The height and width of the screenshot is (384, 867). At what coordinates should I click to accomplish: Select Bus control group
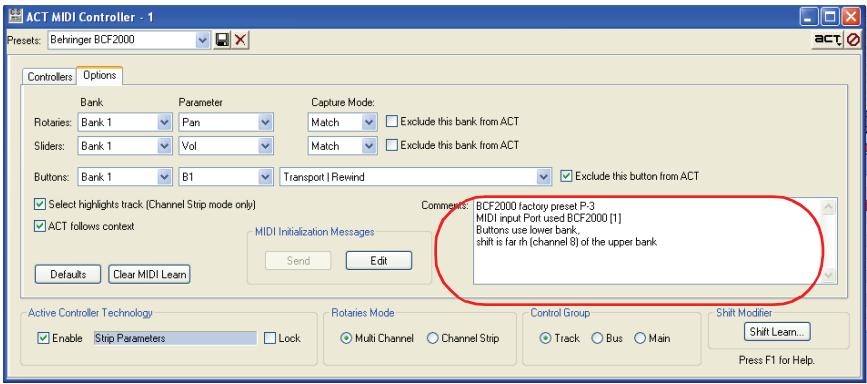597,338
